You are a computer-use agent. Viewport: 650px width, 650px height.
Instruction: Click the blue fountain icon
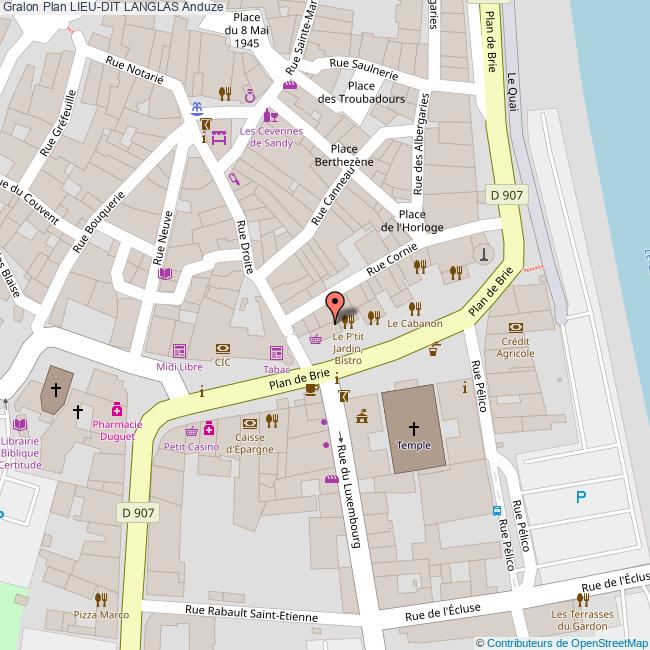[198, 108]
